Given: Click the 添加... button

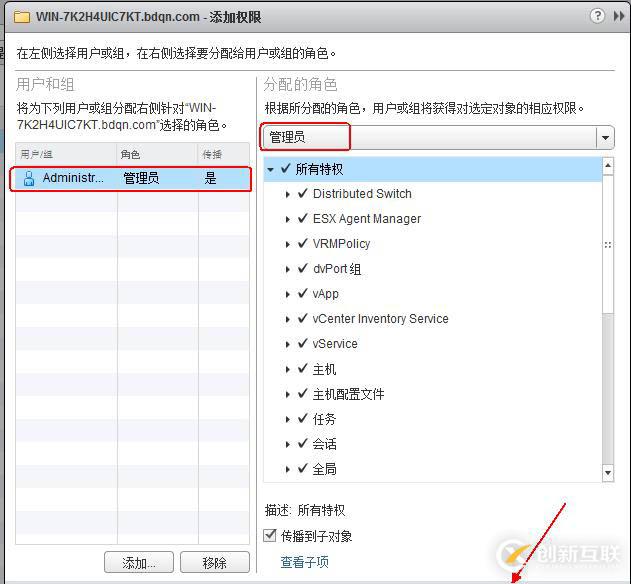Looking at the screenshot, I should coord(139,562).
